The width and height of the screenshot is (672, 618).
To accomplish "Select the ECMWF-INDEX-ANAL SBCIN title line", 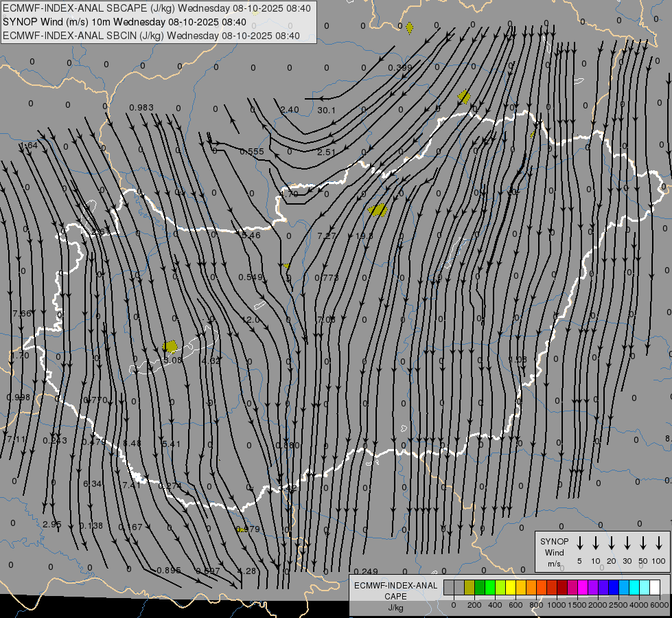I will click(151, 35).
